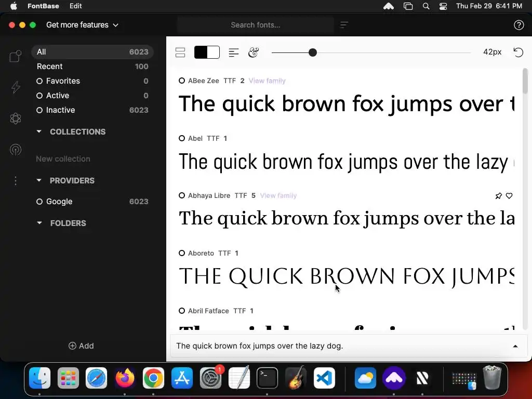
Task: Open the Edit menu
Action: pos(75,6)
